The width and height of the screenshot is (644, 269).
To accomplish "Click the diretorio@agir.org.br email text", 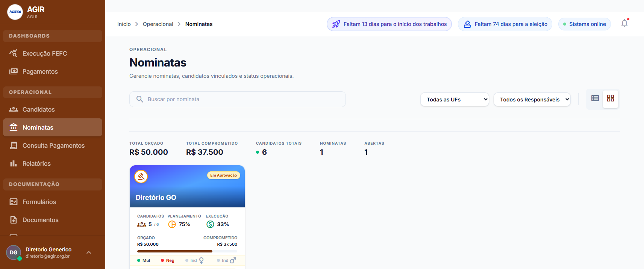I will pyautogui.click(x=48, y=256).
